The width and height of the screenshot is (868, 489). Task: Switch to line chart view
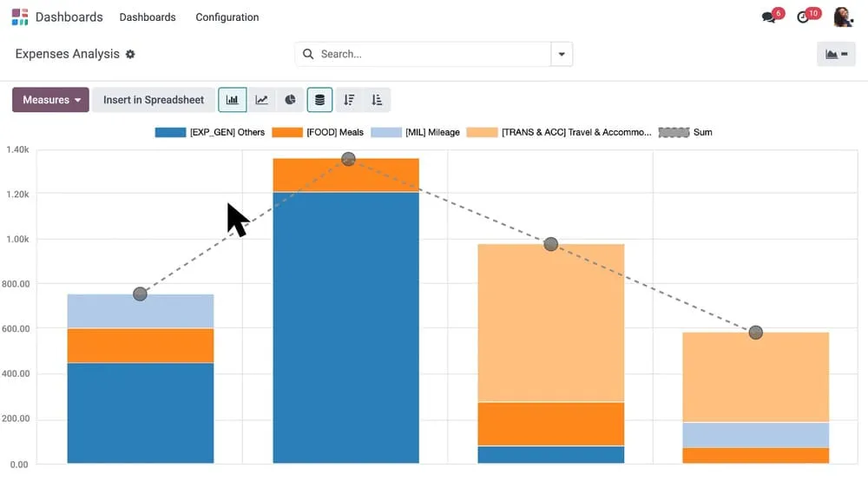pyautogui.click(x=261, y=100)
